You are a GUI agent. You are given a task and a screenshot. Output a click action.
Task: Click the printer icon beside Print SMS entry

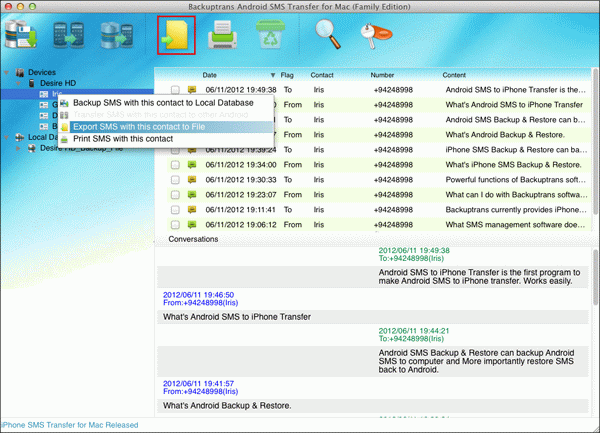(x=64, y=139)
